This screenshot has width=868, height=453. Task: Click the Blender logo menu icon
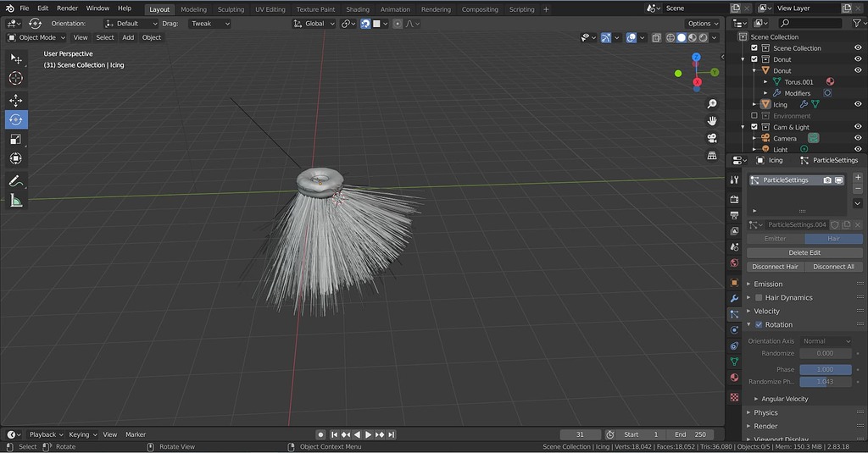10,8
